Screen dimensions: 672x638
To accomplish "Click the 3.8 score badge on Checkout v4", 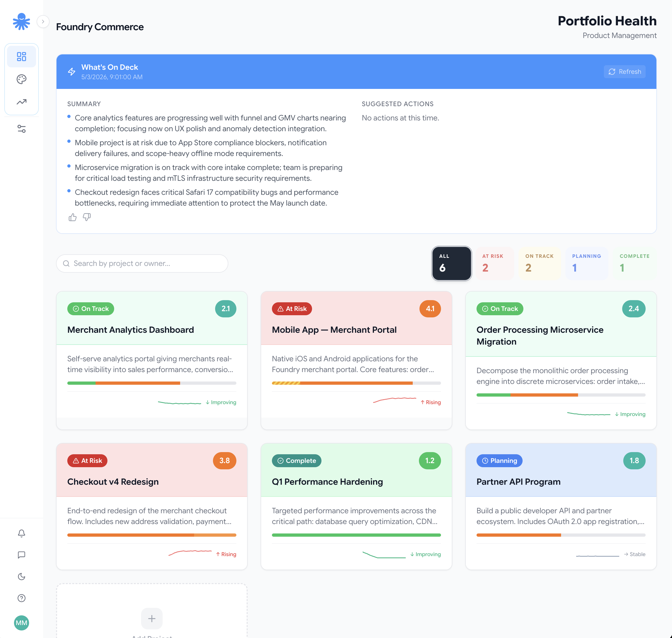I will 224,461.
